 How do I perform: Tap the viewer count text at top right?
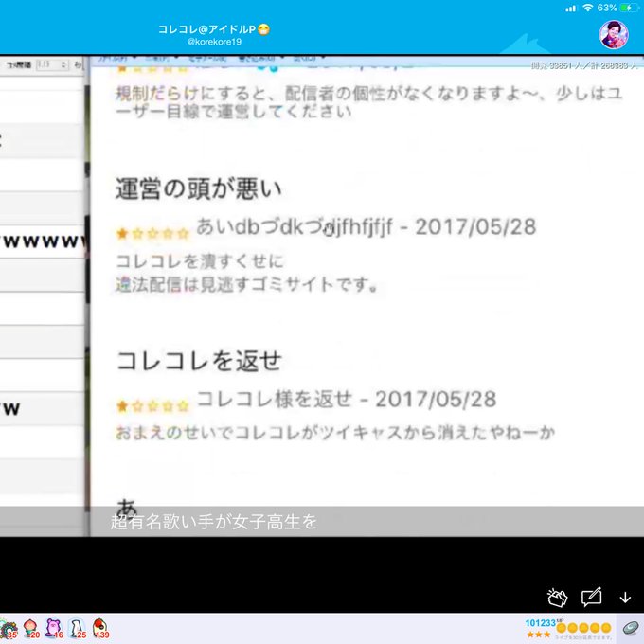584,65
